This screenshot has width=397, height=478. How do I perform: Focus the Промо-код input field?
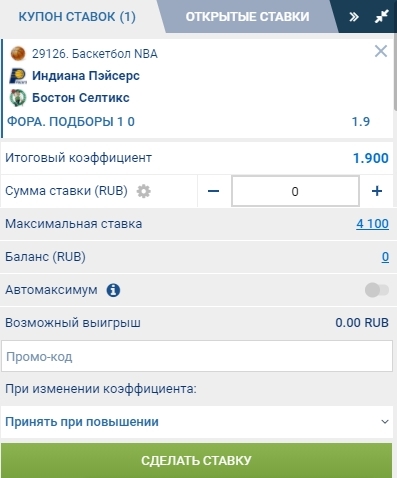coord(197,356)
